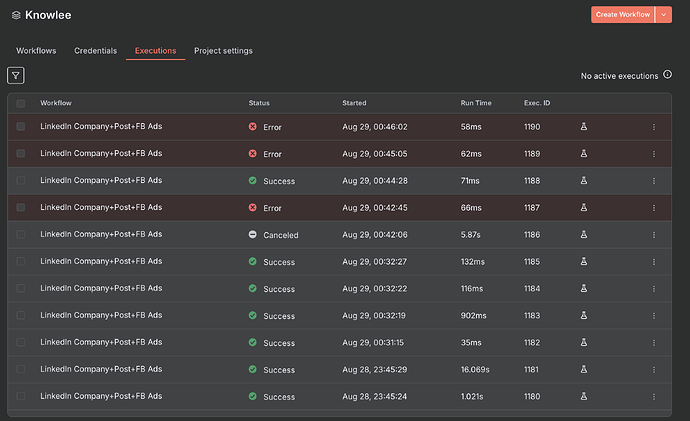Check the box for execution 1186
The image size is (690, 421).
[x=21, y=234]
